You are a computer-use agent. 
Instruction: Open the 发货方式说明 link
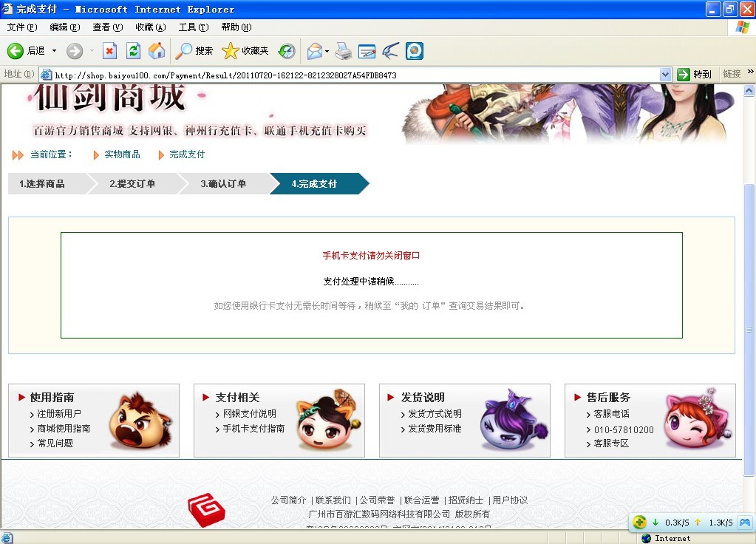click(435, 414)
